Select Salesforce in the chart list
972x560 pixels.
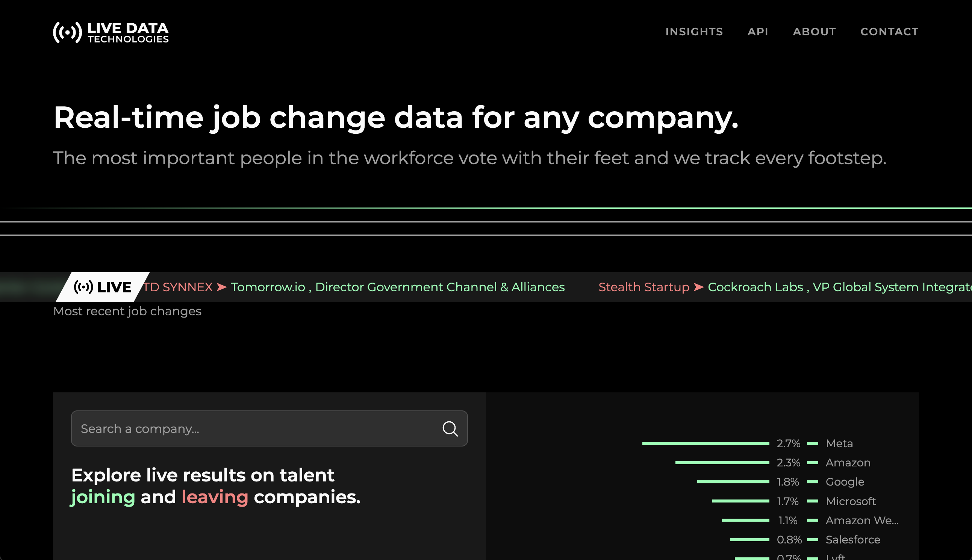(853, 540)
